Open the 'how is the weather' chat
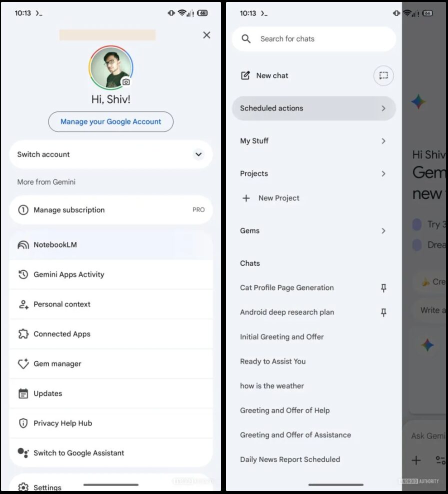 (272, 386)
